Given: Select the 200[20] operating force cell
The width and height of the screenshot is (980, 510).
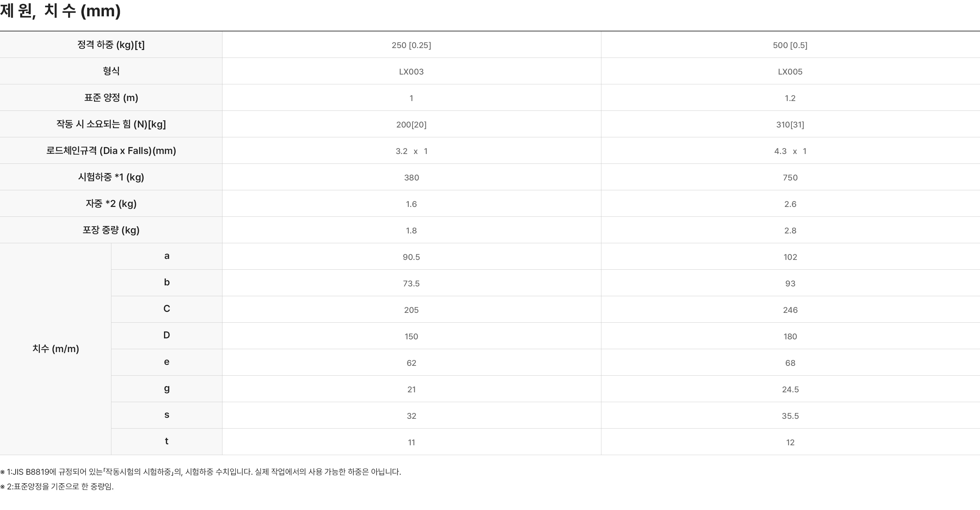Looking at the screenshot, I should click(x=411, y=125).
